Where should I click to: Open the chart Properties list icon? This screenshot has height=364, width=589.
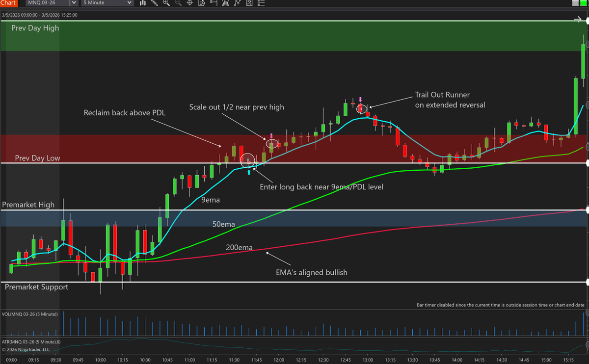260,3
